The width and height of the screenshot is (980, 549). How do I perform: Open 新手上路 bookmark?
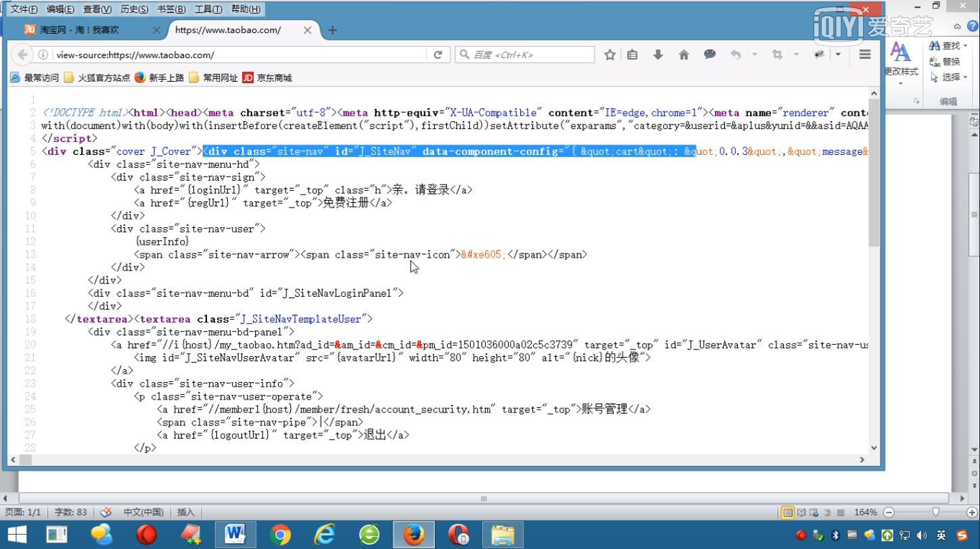pos(160,78)
